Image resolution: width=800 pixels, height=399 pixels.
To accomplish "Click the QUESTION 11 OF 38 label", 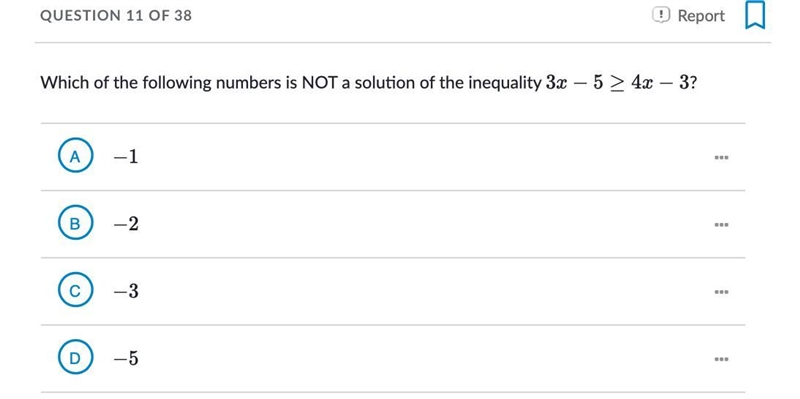I will coord(116,16).
